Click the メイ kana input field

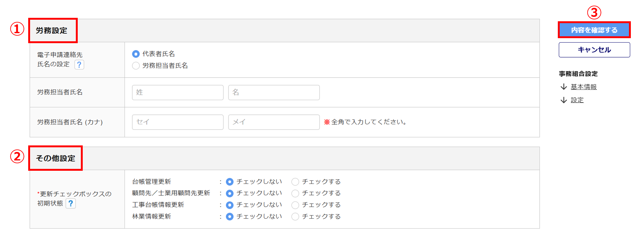click(274, 122)
